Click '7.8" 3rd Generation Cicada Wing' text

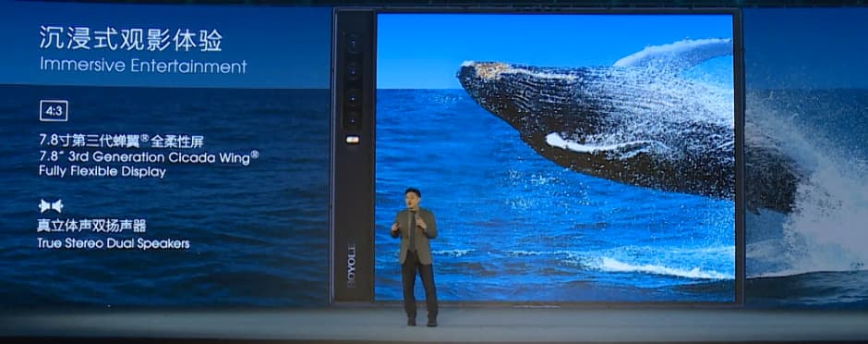click(x=149, y=156)
